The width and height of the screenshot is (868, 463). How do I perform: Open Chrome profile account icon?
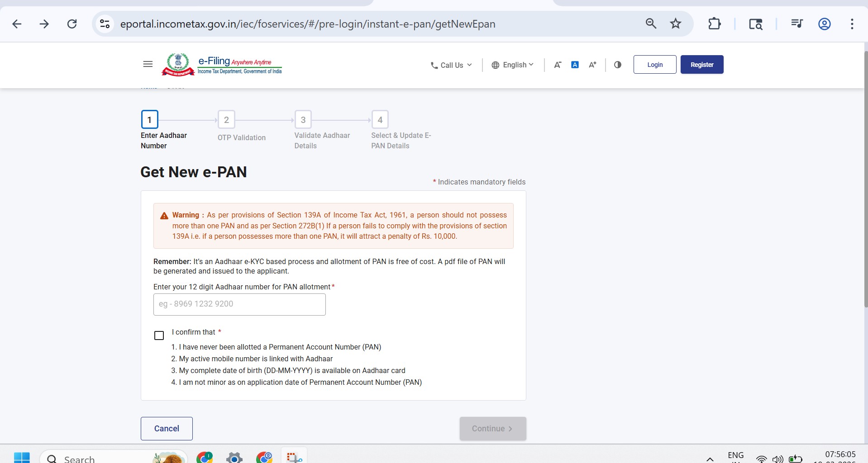tap(824, 24)
